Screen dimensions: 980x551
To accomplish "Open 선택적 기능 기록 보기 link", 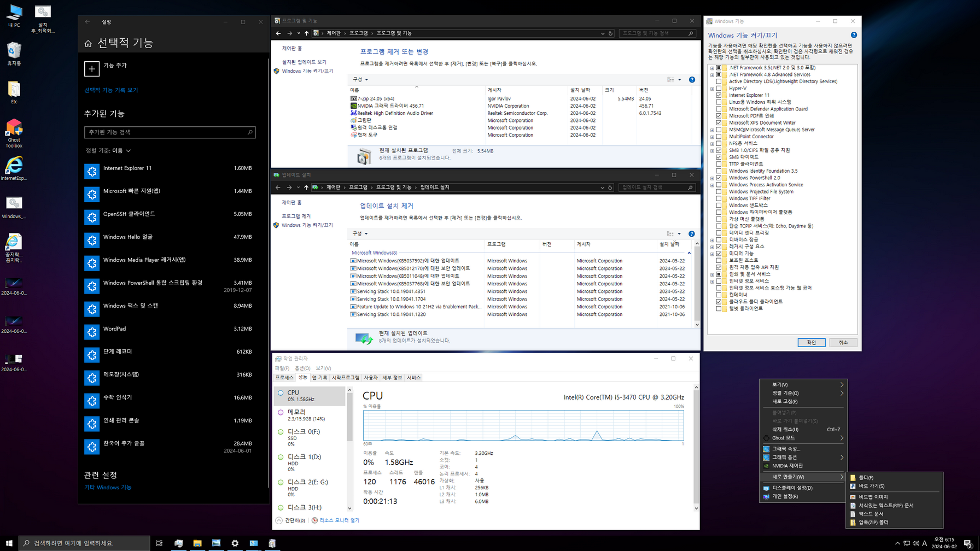I will coord(111,90).
